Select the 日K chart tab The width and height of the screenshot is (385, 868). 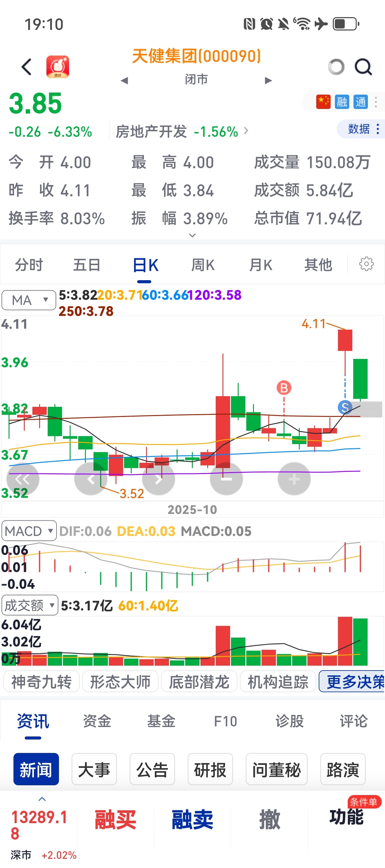145,265
